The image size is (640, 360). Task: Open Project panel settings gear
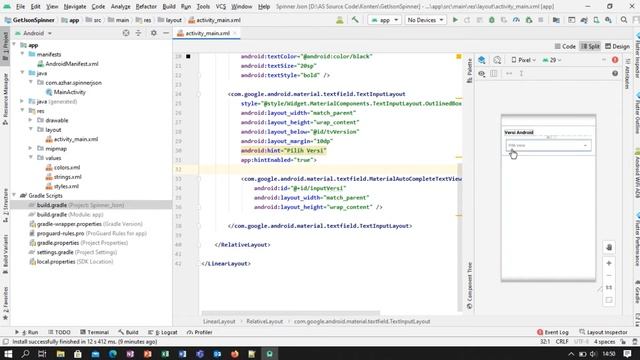tap(153, 33)
